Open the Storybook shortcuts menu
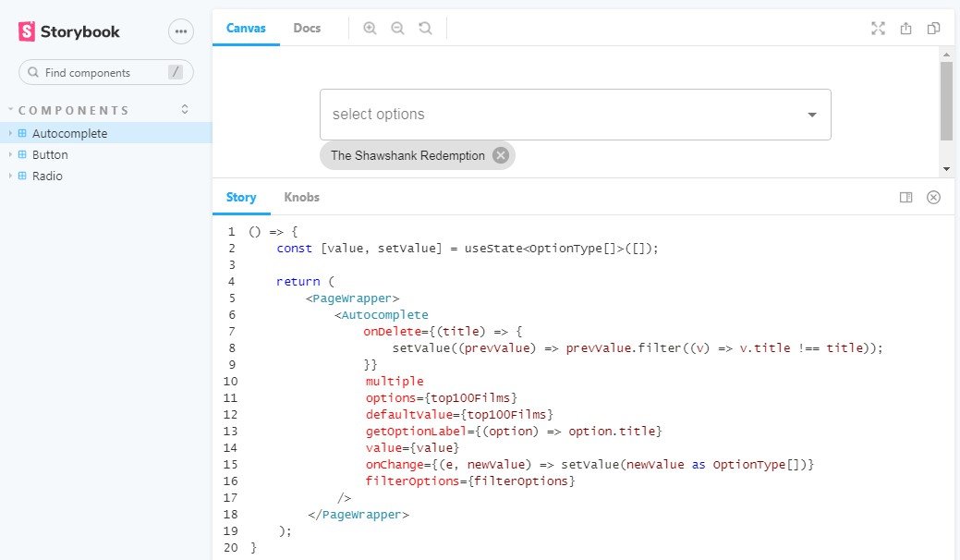The image size is (960, 560). [181, 31]
